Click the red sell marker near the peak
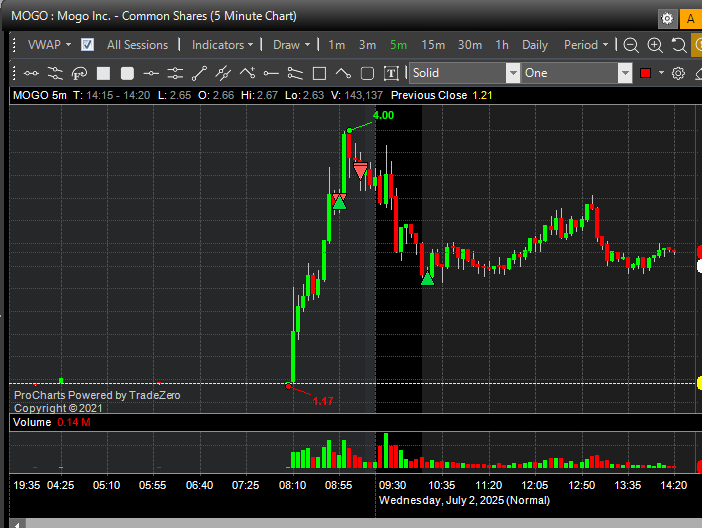 click(x=360, y=171)
